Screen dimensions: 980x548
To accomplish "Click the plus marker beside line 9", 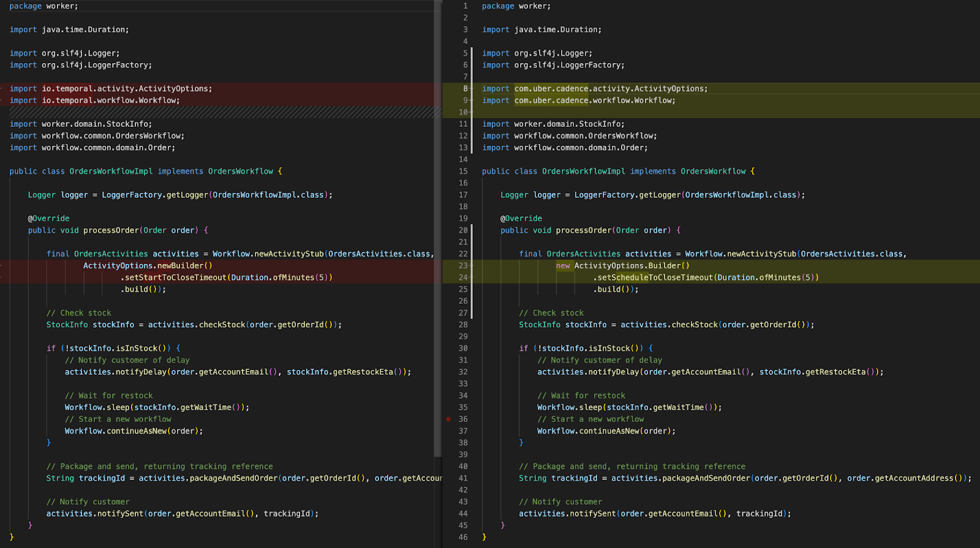I will tap(470, 100).
